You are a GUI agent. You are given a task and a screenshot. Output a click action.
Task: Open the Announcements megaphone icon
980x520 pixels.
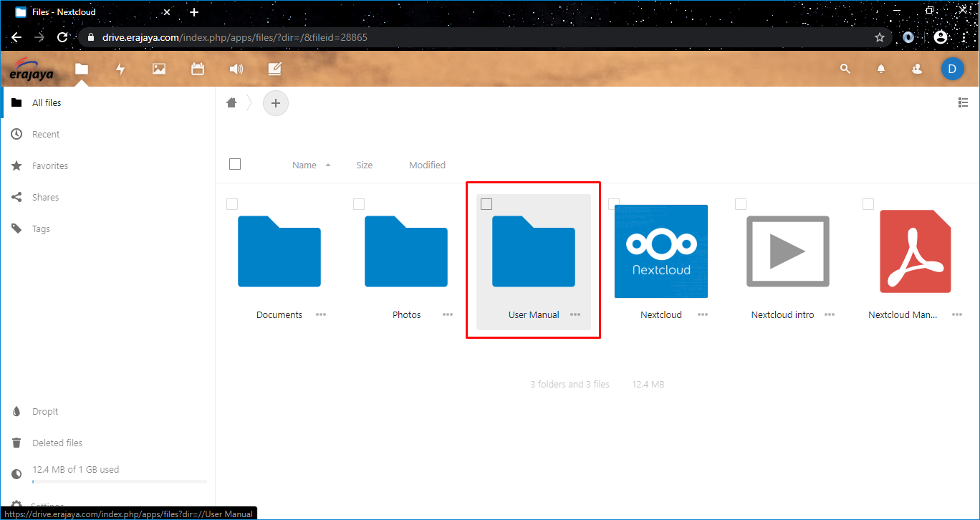pyautogui.click(x=236, y=69)
